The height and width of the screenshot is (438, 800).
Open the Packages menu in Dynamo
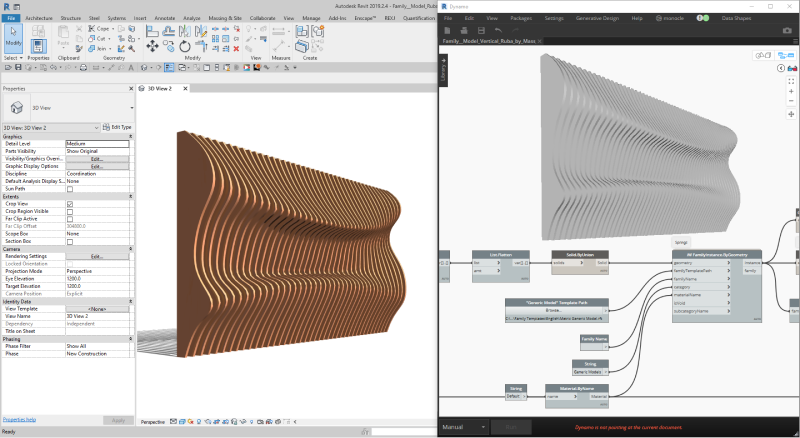[521, 18]
